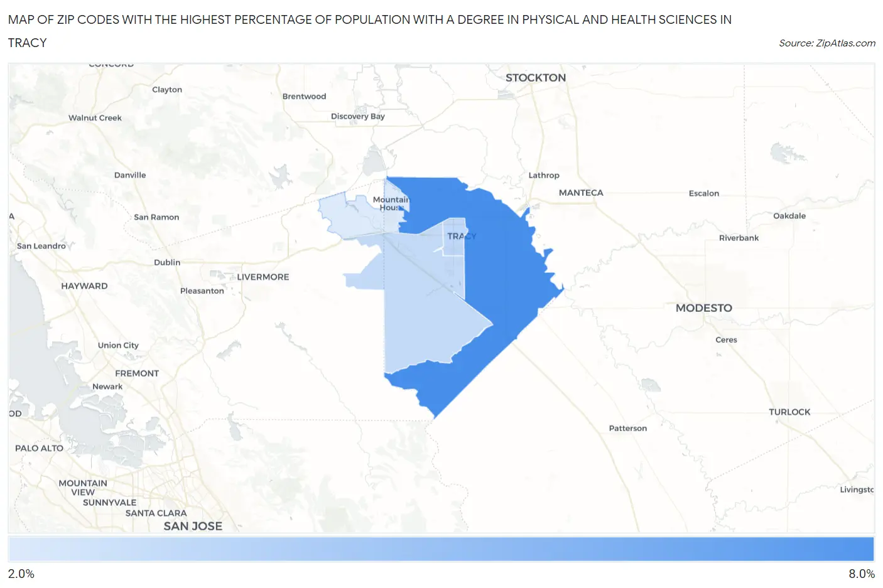883x588 pixels.
Task: Click the Oakdale label
Action: 789,216
